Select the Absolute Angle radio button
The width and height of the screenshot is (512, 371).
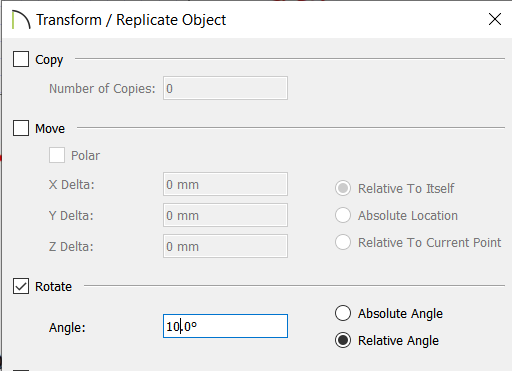[343, 313]
